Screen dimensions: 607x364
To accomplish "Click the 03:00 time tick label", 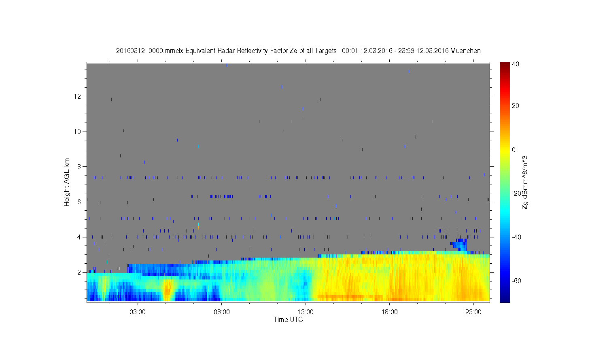I will (138, 312).
